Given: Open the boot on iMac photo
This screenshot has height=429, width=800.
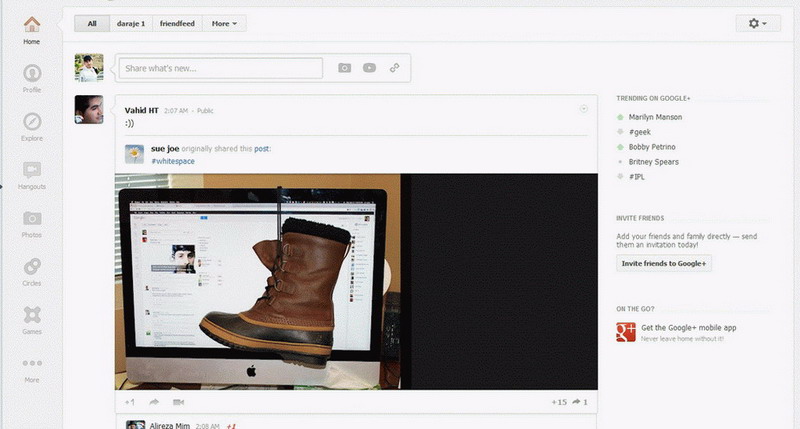Looking at the screenshot, I should pos(356,282).
